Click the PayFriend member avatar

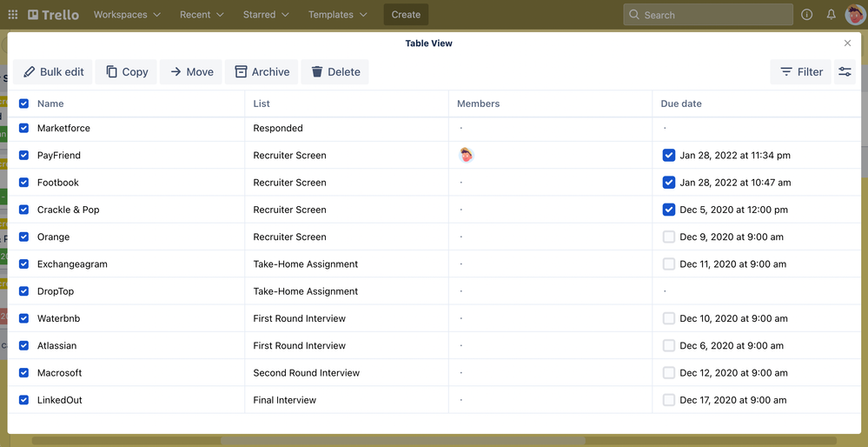point(467,155)
